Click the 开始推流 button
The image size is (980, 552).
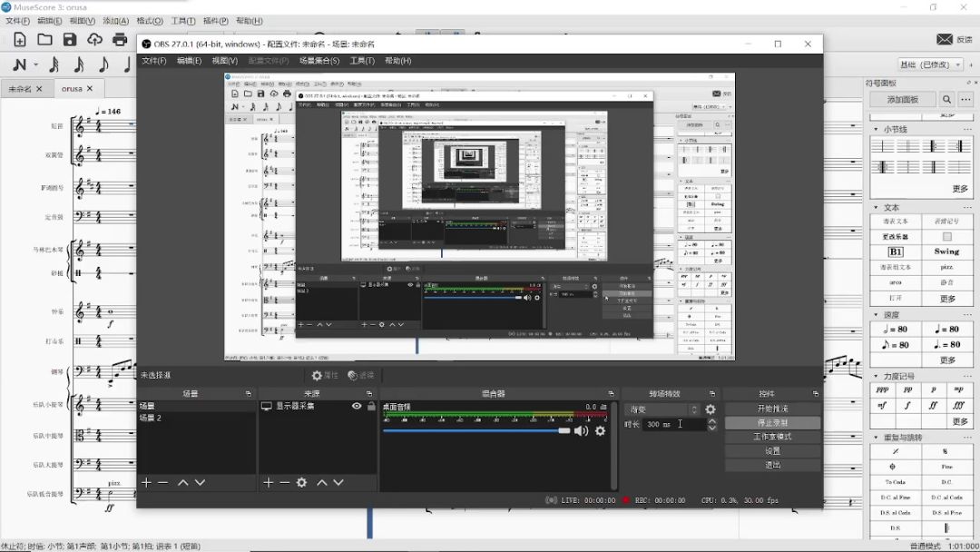(772, 409)
